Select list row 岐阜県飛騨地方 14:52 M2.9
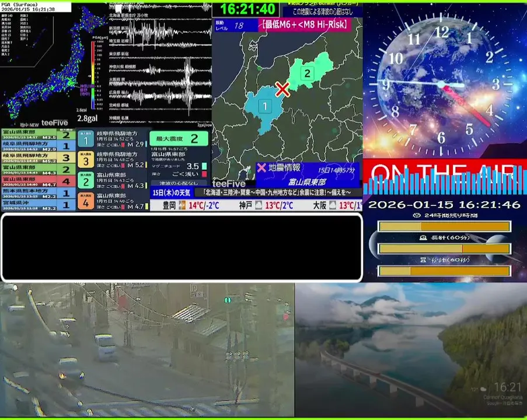The height and width of the screenshot is (420, 527). pyautogui.click(x=38, y=145)
